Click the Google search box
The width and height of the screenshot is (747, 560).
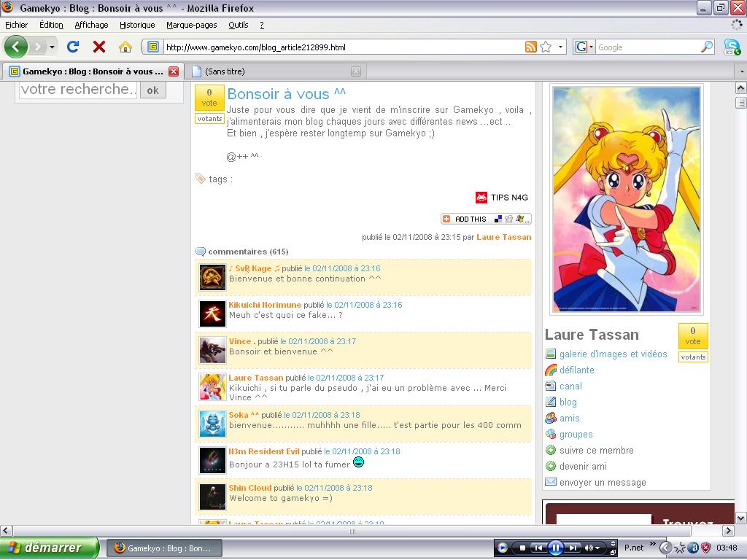click(648, 47)
